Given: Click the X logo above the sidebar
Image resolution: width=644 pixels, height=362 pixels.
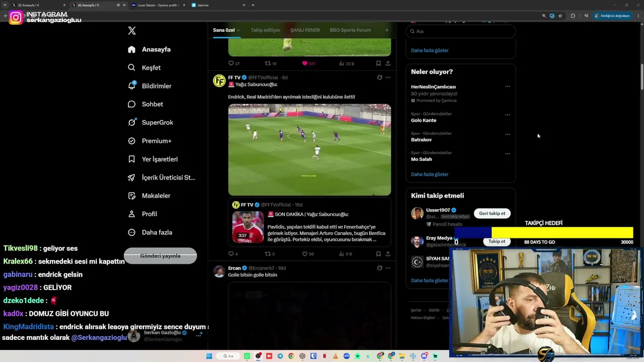Looking at the screenshot, I should (x=132, y=31).
